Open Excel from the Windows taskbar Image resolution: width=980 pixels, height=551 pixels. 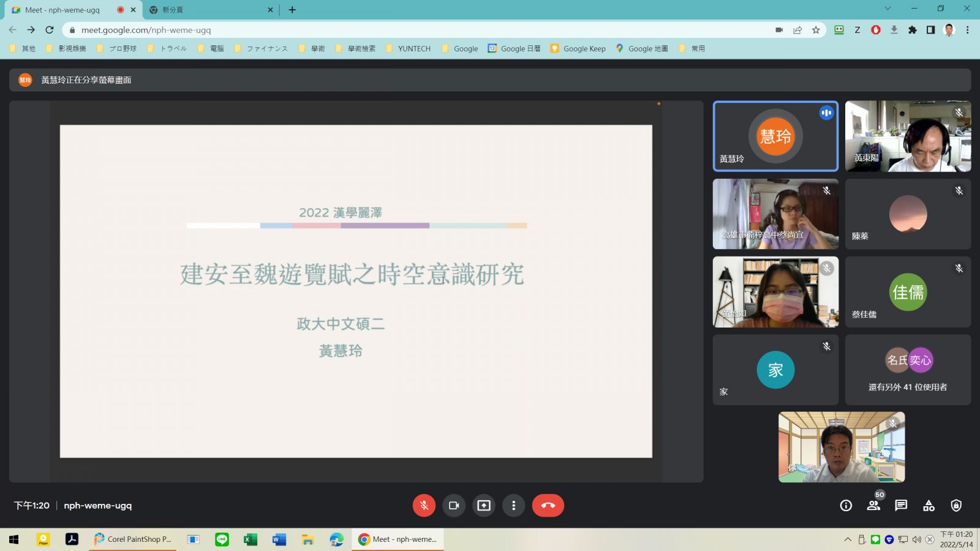250,539
